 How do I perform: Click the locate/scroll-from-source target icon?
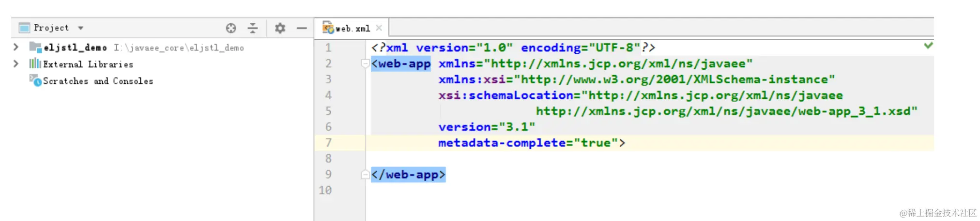(231, 28)
